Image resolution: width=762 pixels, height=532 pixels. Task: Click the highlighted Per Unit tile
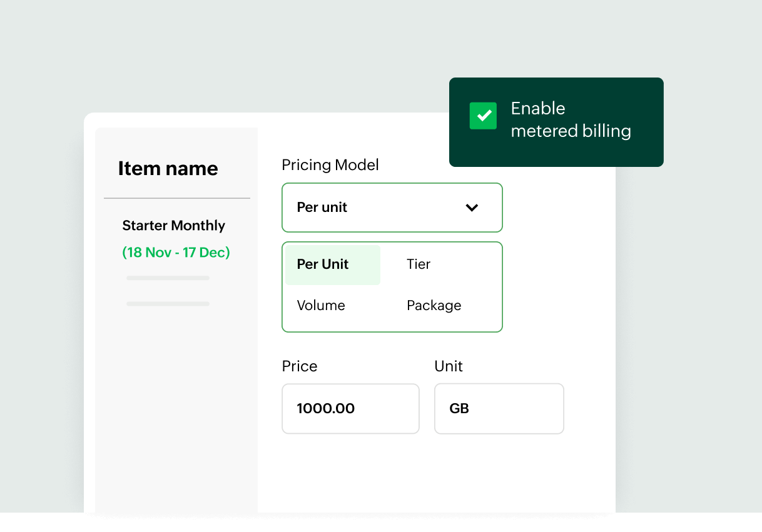[332, 264]
